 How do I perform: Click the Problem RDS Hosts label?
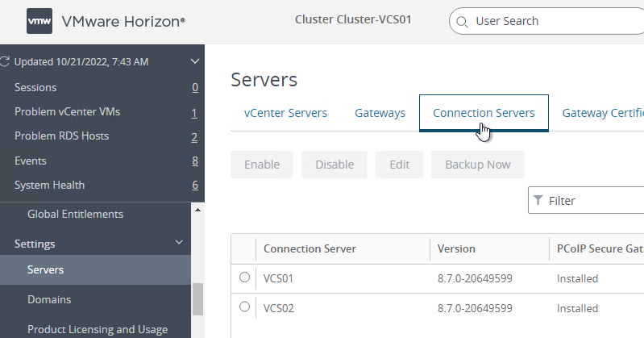pos(61,136)
